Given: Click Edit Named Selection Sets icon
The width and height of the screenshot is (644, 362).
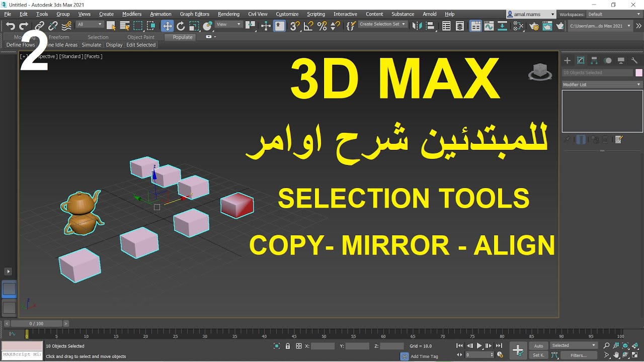Looking at the screenshot, I should (x=351, y=26).
